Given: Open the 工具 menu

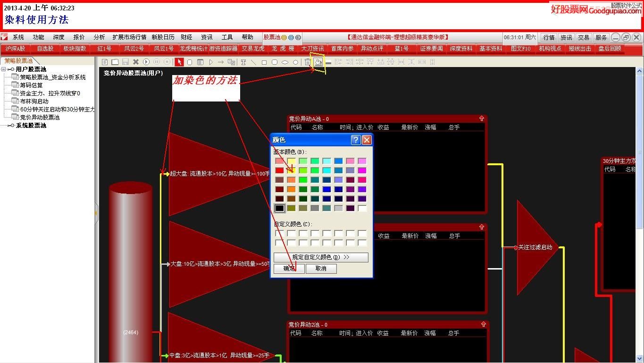Looking at the screenshot, I should 227,37.
